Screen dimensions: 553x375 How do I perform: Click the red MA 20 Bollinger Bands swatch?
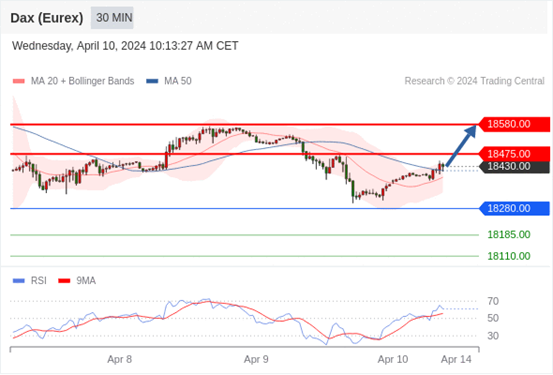coord(19,81)
